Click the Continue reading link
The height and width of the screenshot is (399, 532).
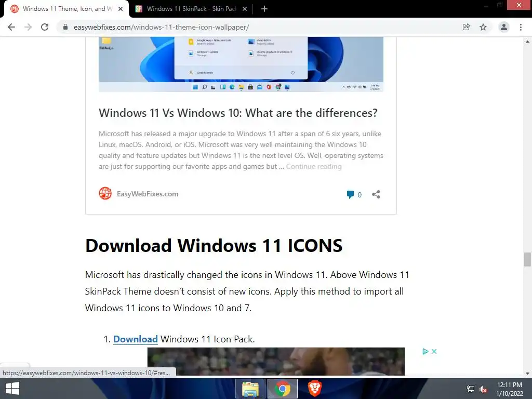pos(314,166)
